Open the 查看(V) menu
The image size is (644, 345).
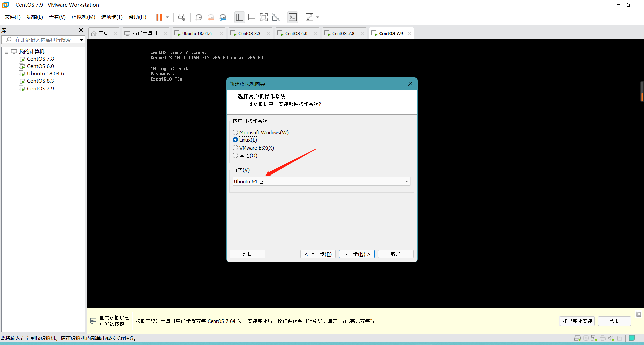(x=57, y=17)
